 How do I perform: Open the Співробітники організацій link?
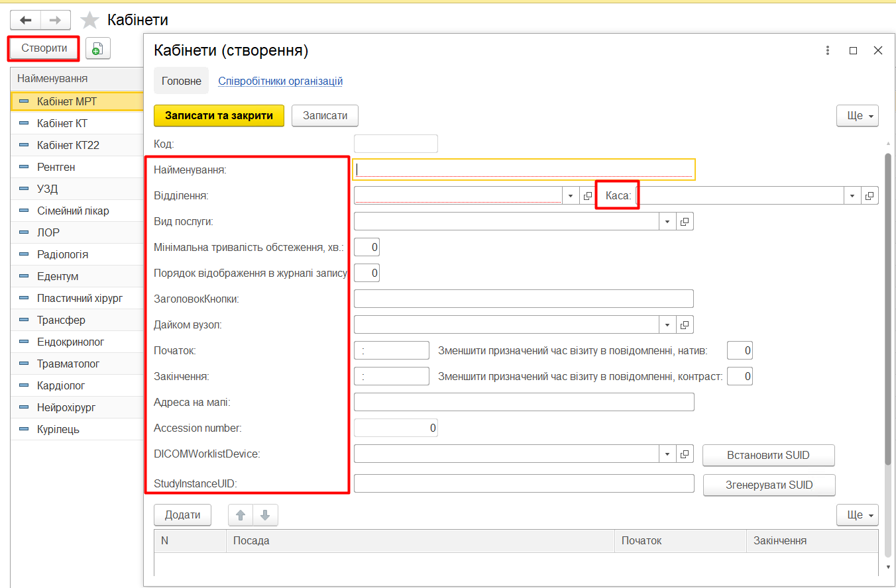[280, 81]
